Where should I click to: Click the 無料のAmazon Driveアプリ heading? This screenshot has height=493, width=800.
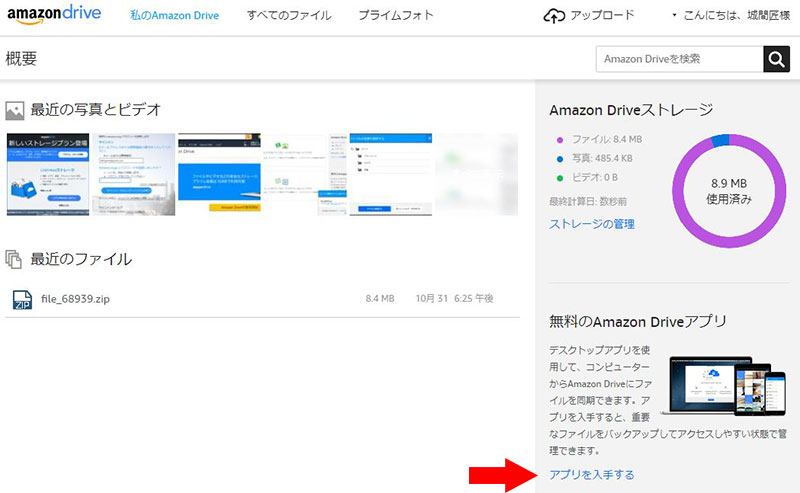pos(638,322)
